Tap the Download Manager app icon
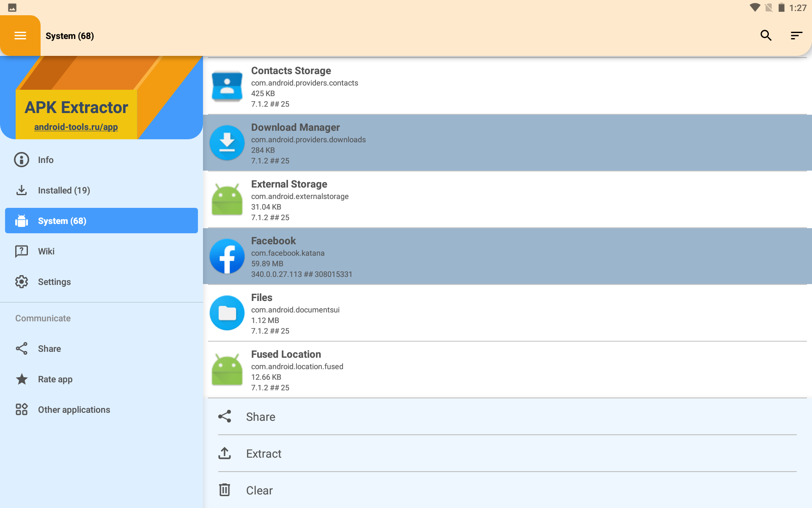This screenshot has height=508, width=812. 227,143
